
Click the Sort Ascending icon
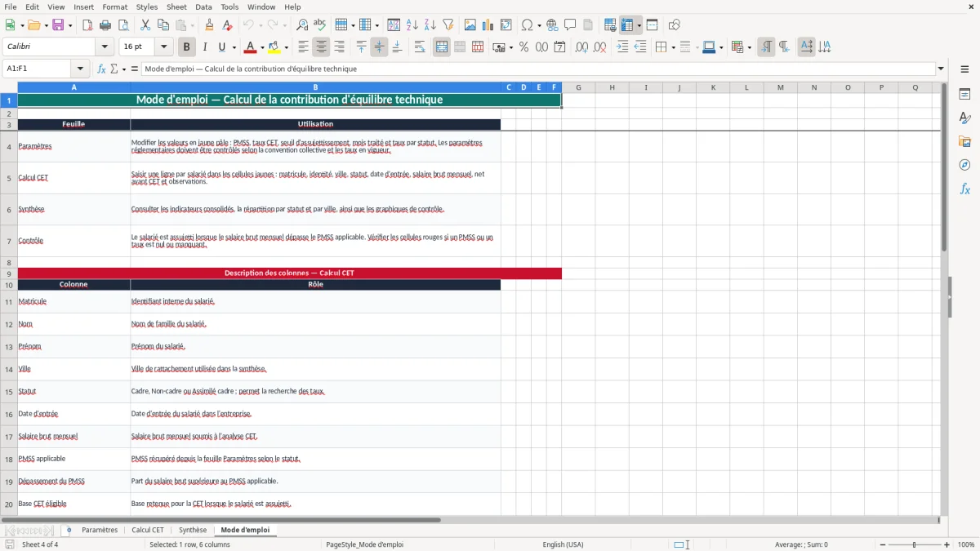(x=412, y=25)
